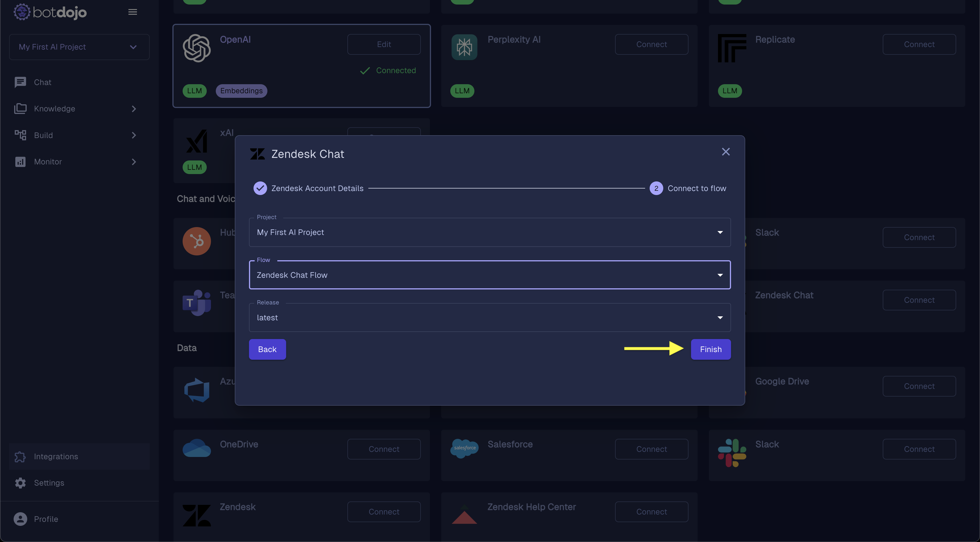
Task: Click the Connect to flow step 2
Action: click(x=688, y=188)
